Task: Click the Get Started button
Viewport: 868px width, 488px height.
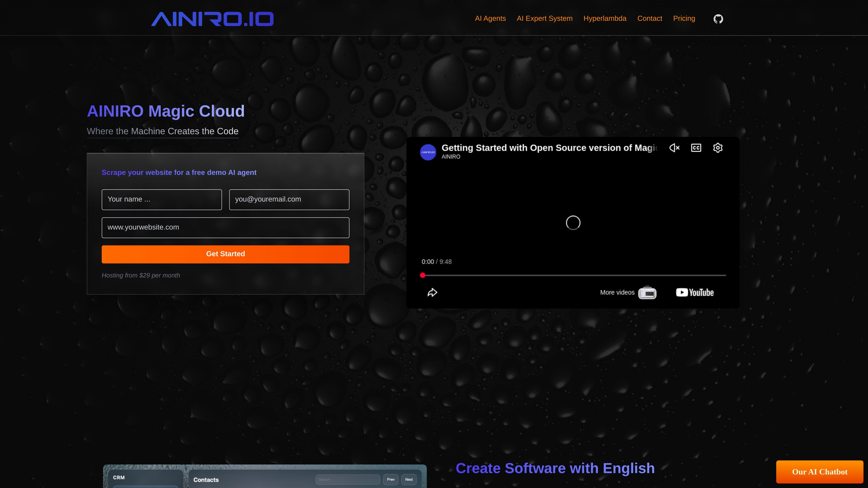Action: coord(225,254)
